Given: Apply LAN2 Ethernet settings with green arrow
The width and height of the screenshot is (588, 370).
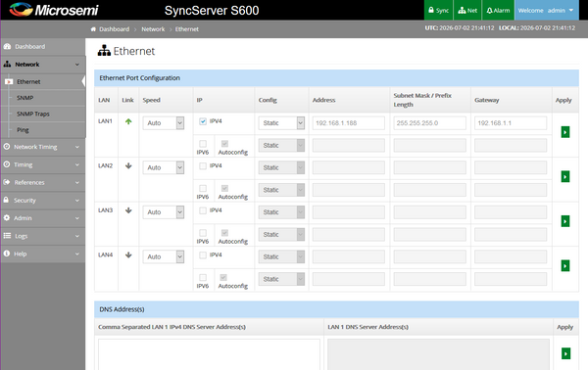Looking at the screenshot, I should 565,176.
